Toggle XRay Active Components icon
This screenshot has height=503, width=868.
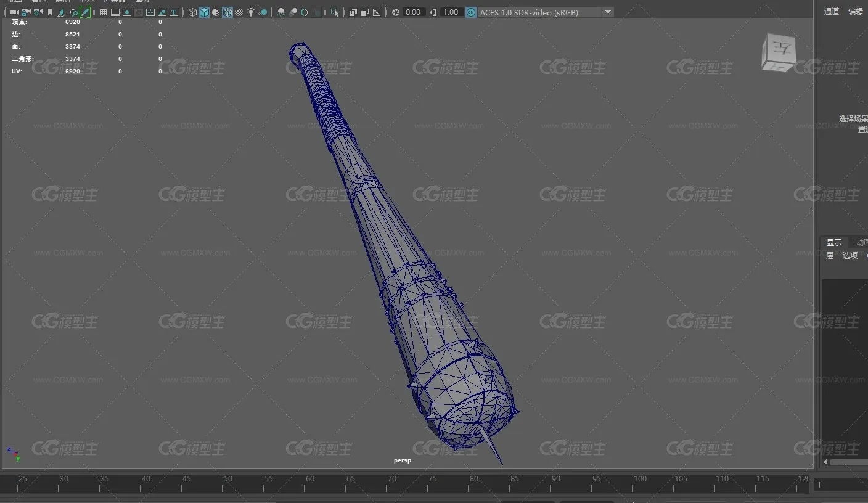point(365,12)
